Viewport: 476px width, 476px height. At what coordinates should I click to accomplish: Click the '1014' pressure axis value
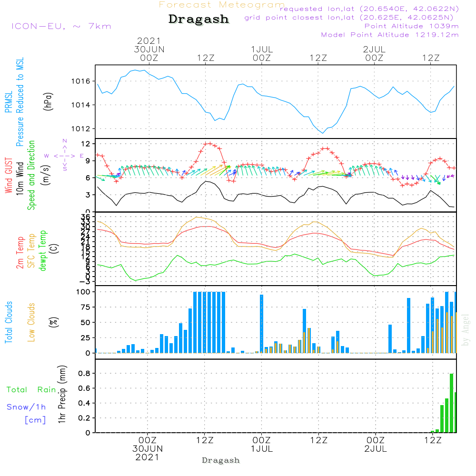click(x=80, y=105)
